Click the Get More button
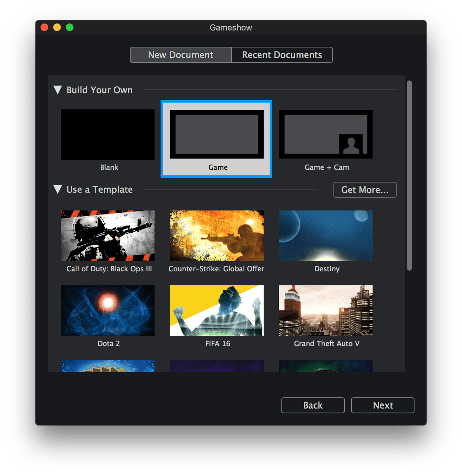 (365, 190)
